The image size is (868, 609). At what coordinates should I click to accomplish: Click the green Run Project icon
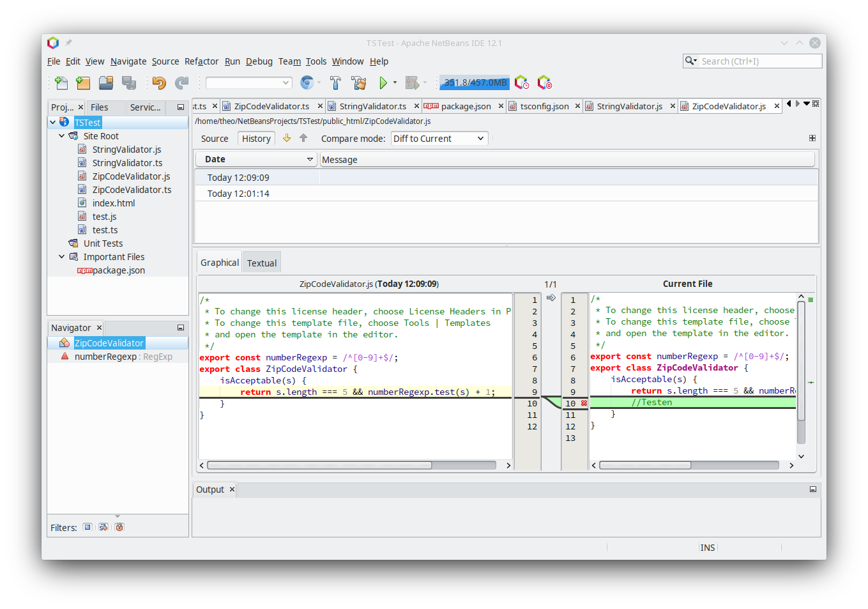click(383, 82)
